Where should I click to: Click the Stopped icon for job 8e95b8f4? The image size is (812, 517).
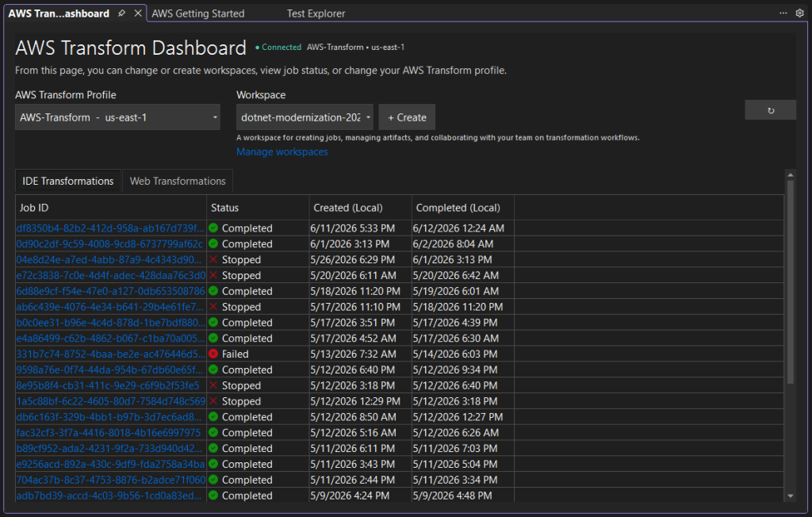(213, 385)
